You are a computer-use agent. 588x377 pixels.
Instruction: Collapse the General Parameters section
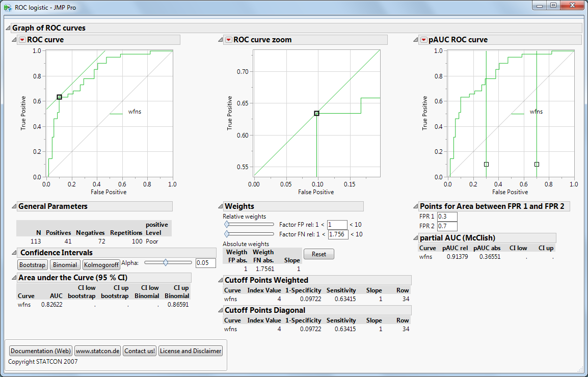tap(14, 206)
